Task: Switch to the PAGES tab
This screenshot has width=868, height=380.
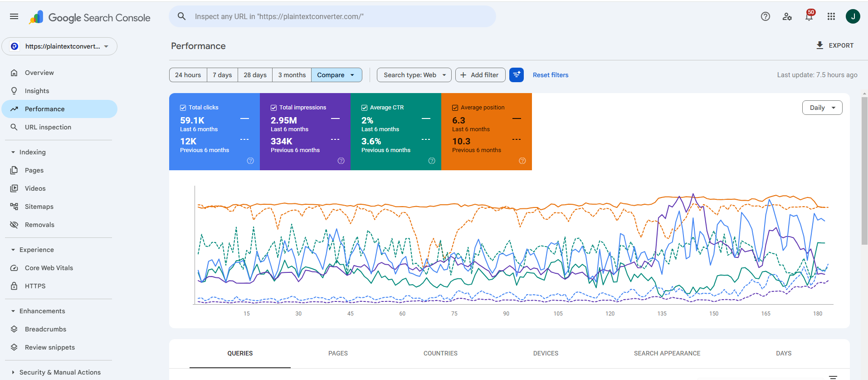Action: tap(338, 353)
